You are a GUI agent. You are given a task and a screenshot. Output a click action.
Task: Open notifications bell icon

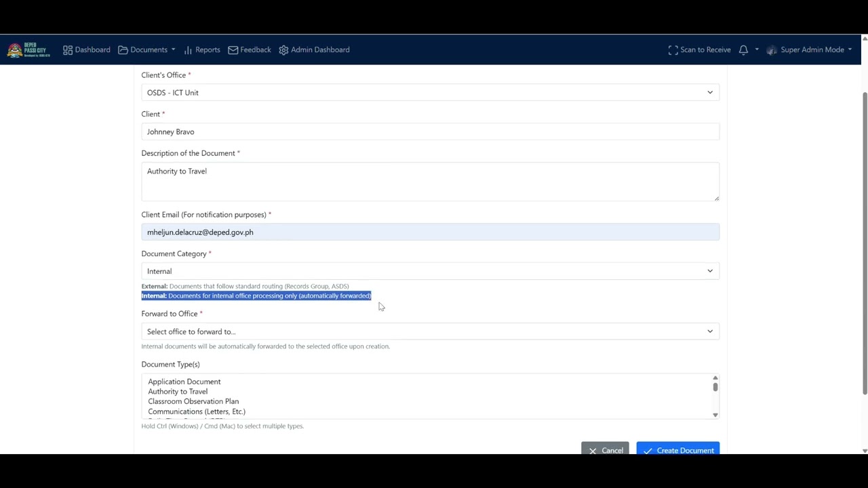[x=743, y=49]
